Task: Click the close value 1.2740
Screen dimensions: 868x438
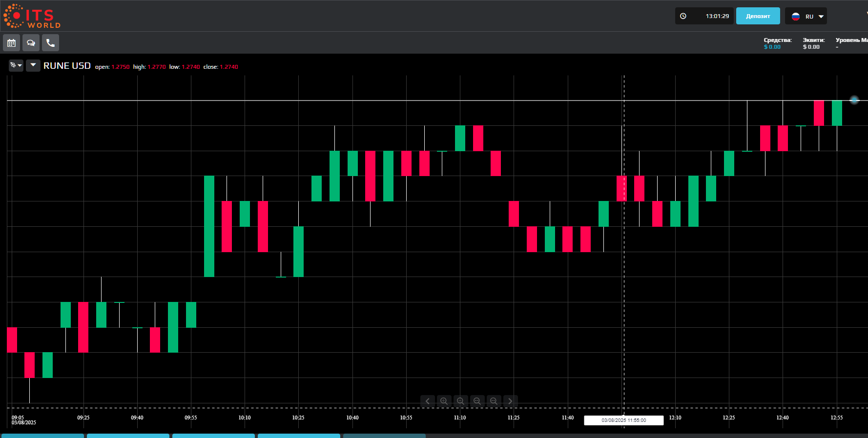Action: click(x=229, y=67)
